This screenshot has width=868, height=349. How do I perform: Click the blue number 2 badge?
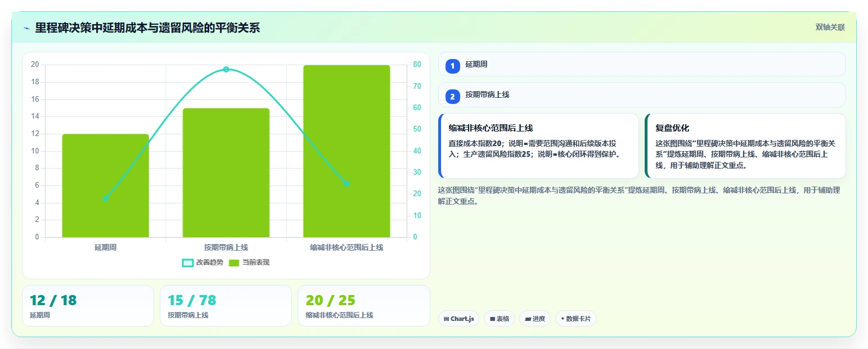pyautogui.click(x=452, y=96)
